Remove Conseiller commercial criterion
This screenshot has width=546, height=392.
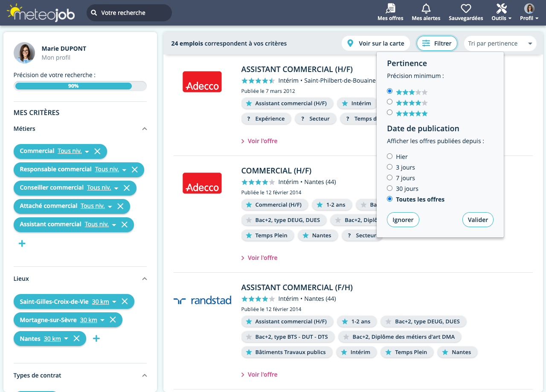click(x=127, y=188)
